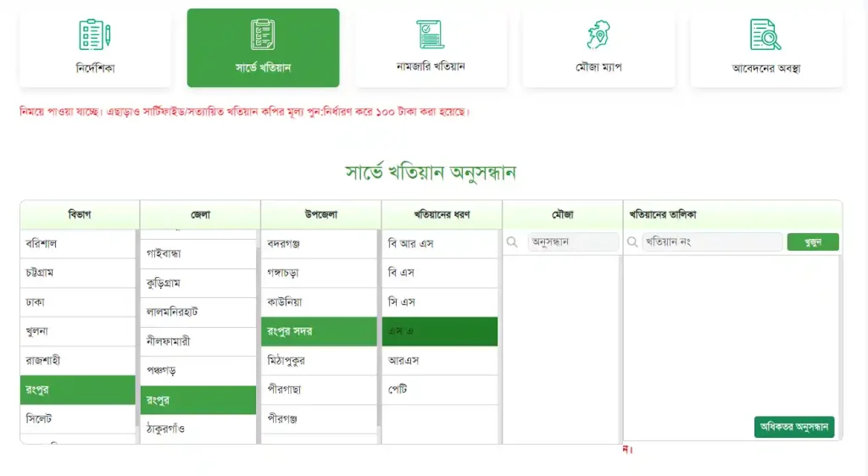This screenshot has height=476, width=868.
Task: Click the অধিকতর অনুসন্ধান button
Action: click(x=793, y=427)
